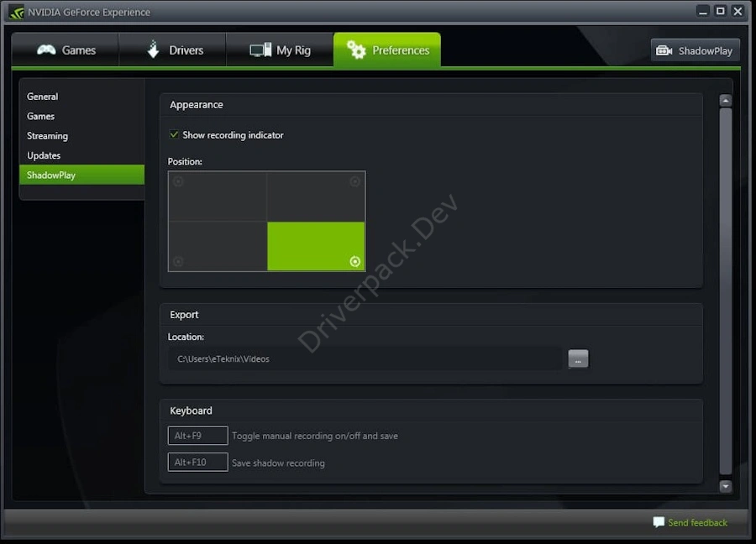
Task: Click the ShadowPlay button at top right
Action: click(x=695, y=50)
